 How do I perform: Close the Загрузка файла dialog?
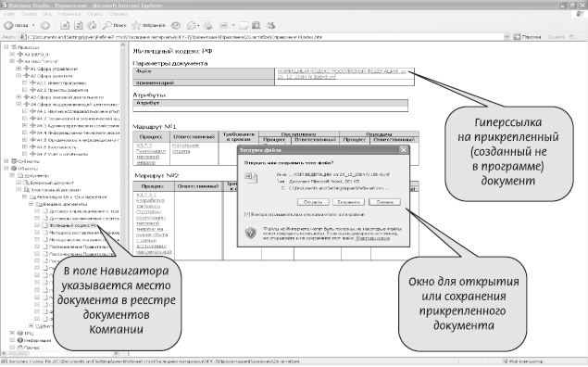(x=404, y=150)
